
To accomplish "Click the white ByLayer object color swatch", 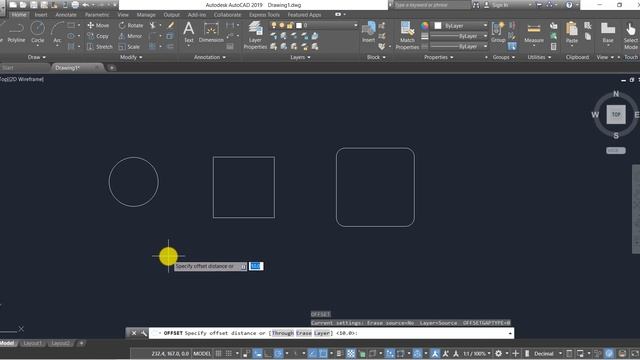I will click(x=438, y=25).
